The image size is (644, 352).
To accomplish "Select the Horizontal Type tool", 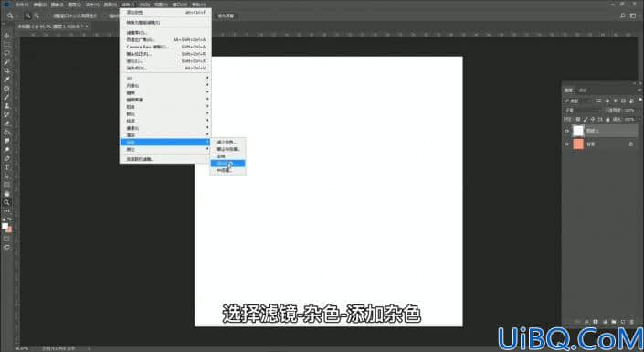I will [6, 167].
